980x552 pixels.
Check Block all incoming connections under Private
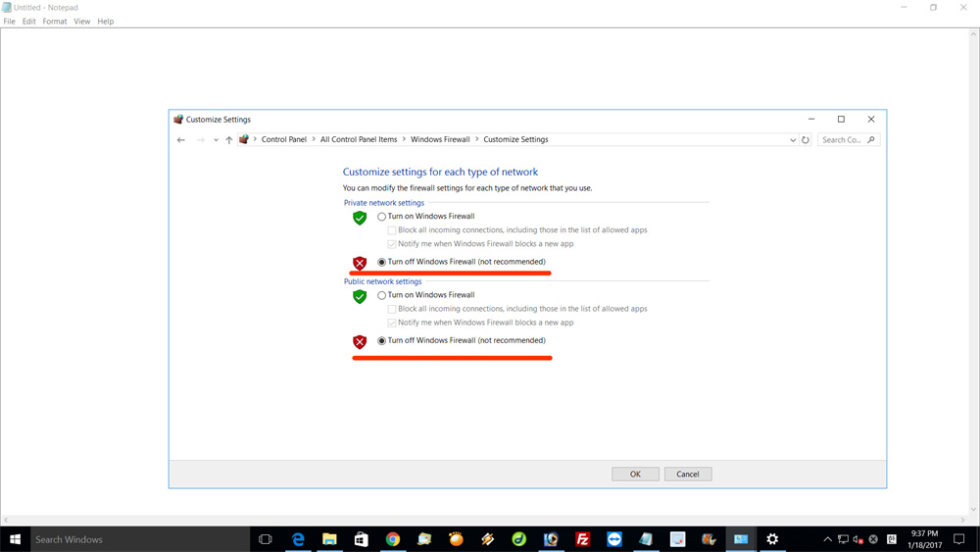[392, 230]
